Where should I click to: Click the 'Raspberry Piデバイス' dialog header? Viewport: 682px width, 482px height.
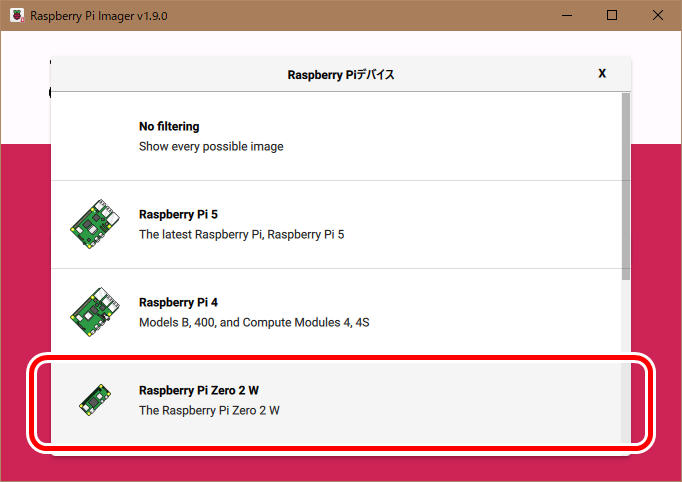(x=340, y=74)
